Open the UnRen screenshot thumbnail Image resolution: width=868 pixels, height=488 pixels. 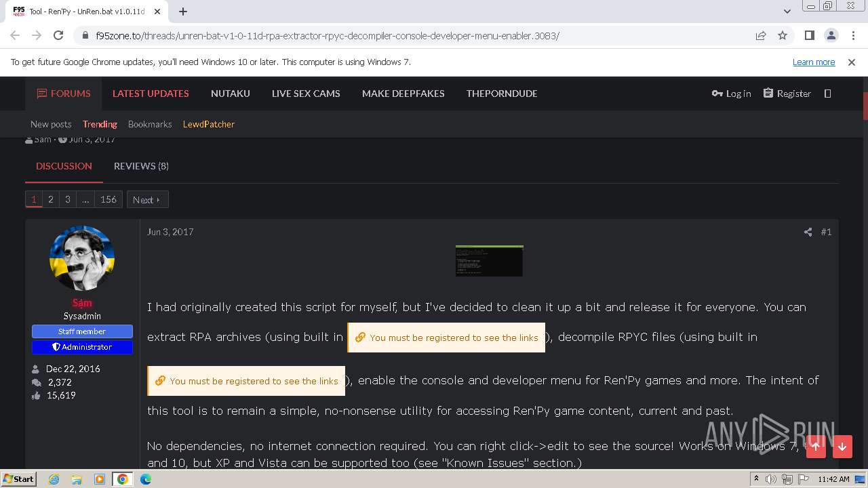[x=489, y=261]
